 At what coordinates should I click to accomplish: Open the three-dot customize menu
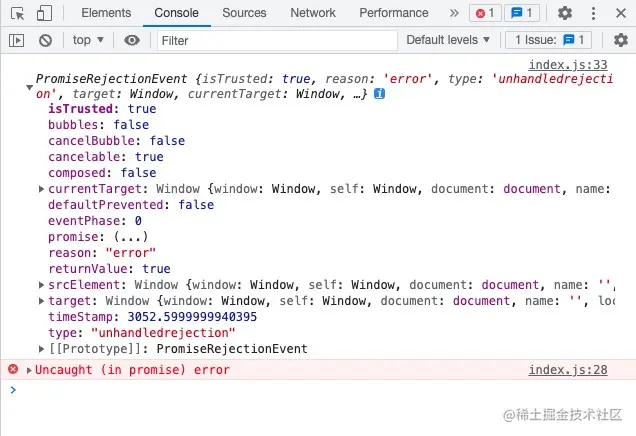point(593,13)
